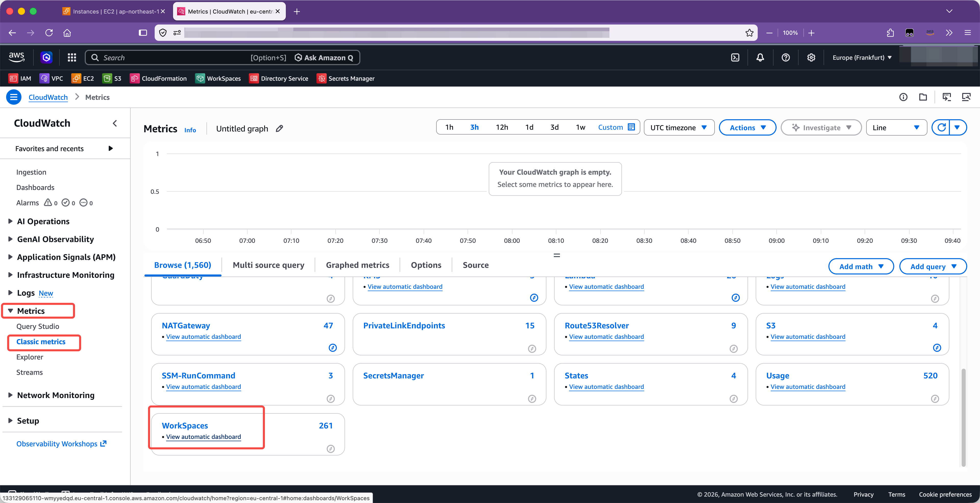Select the 1h time range
The image size is (980, 503).
(449, 127)
